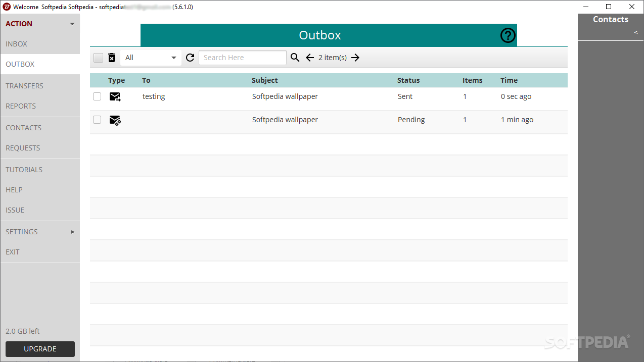Open REPORTS in the sidebar

pyautogui.click(x=40, y=106)
